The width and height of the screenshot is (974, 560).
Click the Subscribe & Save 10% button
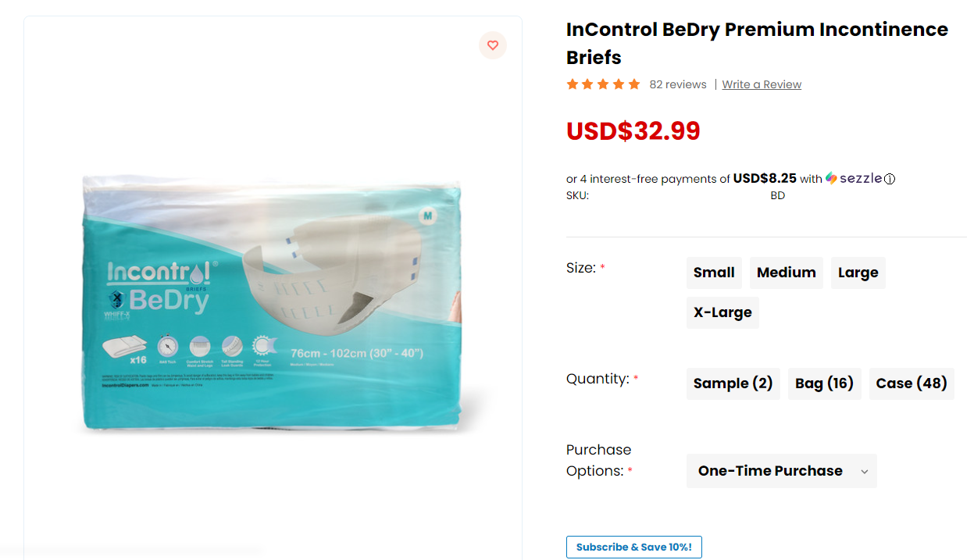tap(634, 547)
